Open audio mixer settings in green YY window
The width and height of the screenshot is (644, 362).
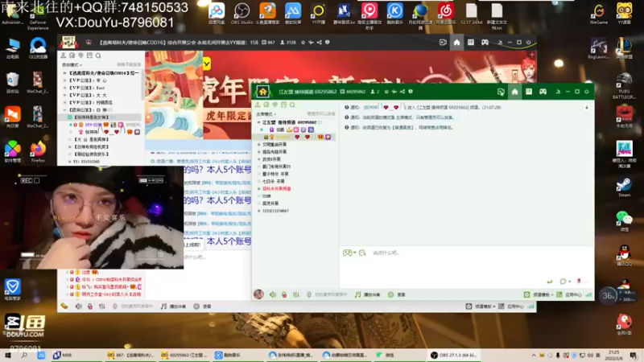(x=295, y=294)
